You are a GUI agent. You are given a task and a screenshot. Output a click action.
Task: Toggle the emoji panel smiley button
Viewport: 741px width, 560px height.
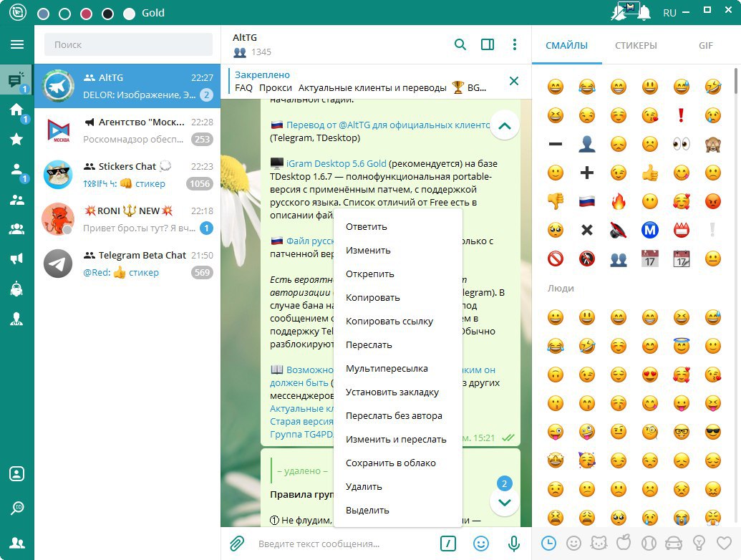click(x=481, y=544)
